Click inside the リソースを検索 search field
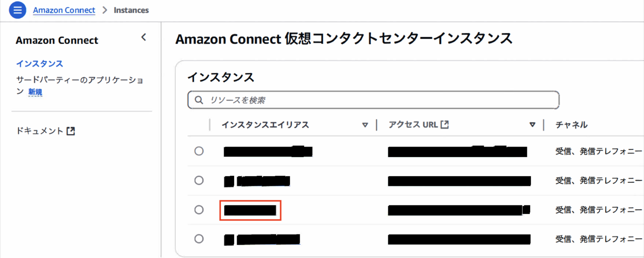 (x=346, y=100)
